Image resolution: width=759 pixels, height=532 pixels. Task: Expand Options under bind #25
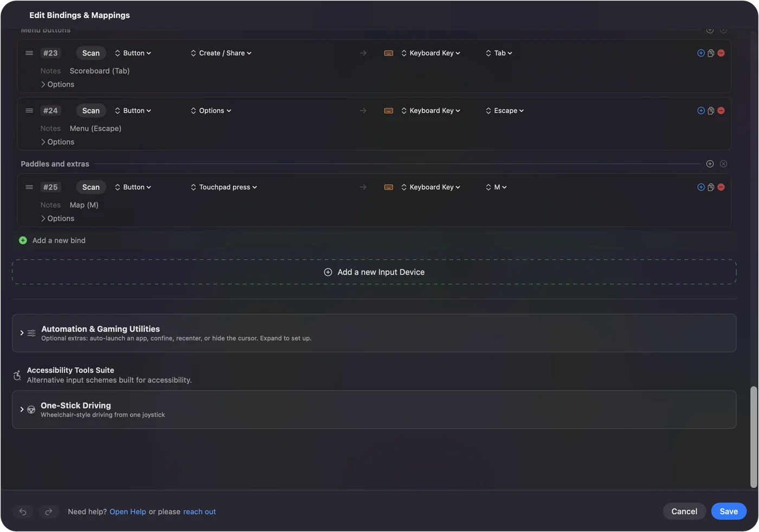tap(57, 219)
